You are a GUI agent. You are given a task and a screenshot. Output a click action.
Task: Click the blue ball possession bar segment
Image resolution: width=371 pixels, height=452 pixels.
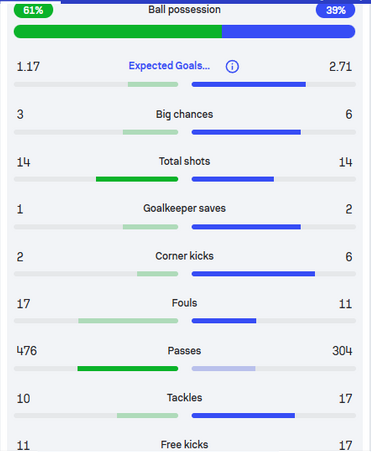tap(289, 32)
